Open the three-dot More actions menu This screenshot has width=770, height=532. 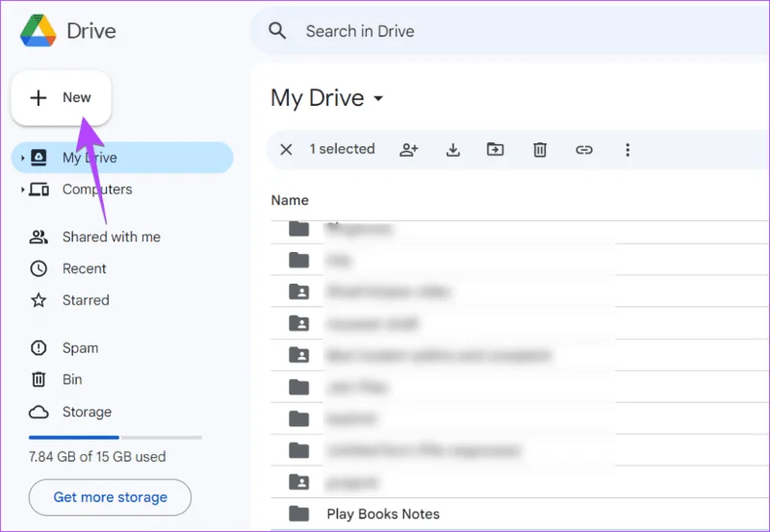tap(628, 150)
